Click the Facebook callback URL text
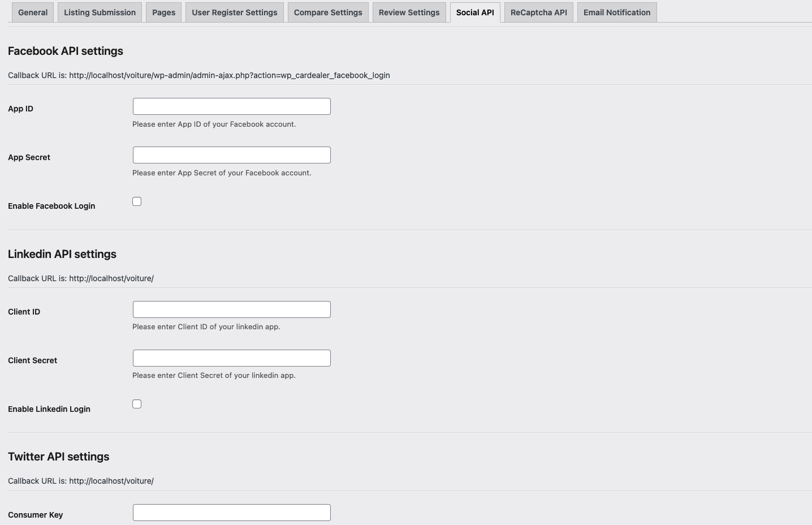Image resolution: width=812 pixels, height=525 pixels. click(229, 75)
